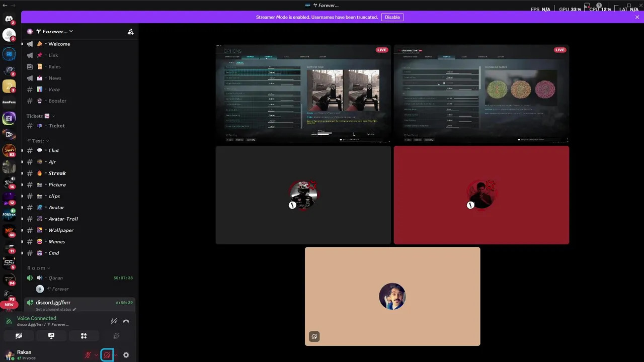
Task: Open the depth-of-field settings live stream
Action: (303, 95)
